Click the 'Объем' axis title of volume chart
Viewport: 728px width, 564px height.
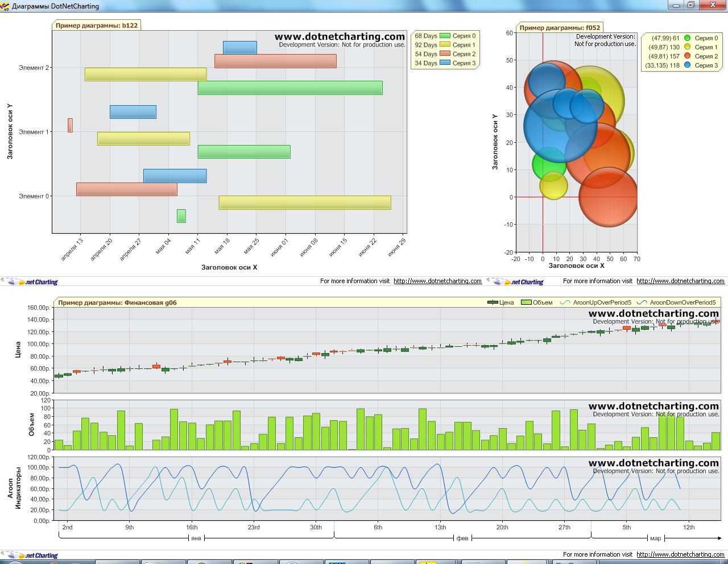(31, 425)
